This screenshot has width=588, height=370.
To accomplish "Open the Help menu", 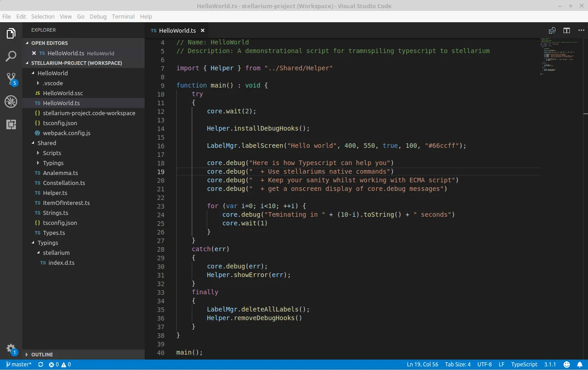I will point(146,16).
